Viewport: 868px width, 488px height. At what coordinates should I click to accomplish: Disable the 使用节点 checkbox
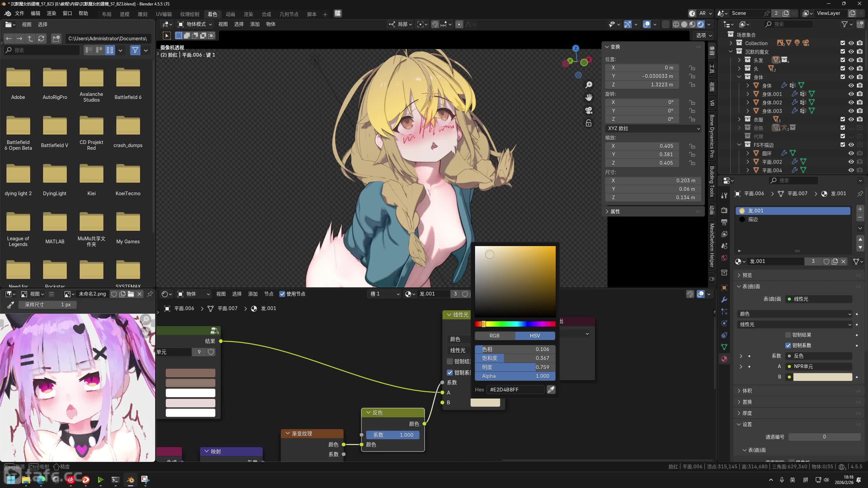point(282,294)
